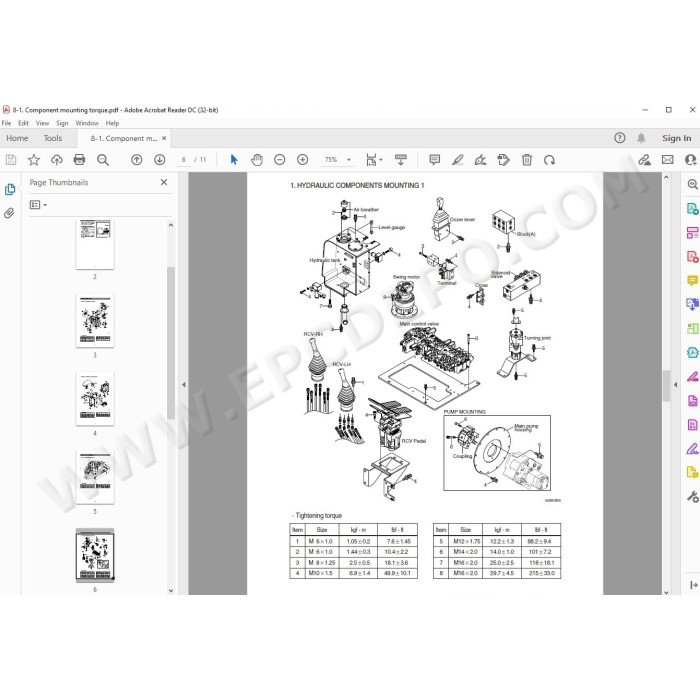
Task: Add a comment sticky note
Action: tap(434, 160)
